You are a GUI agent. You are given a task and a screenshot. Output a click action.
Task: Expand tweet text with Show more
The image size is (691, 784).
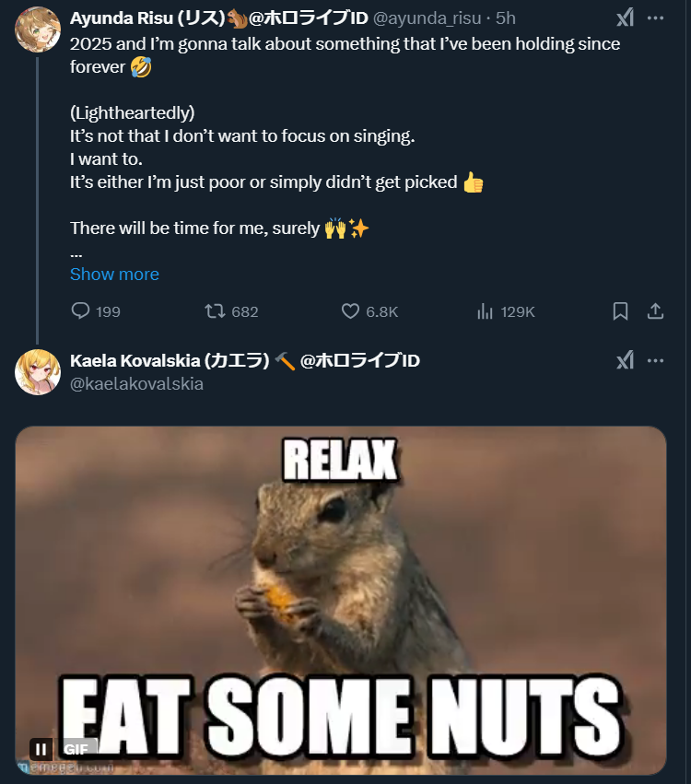click(114, 275)
